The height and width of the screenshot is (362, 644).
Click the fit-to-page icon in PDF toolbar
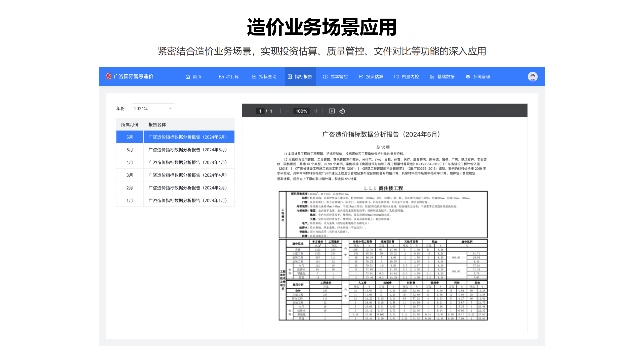332,111
